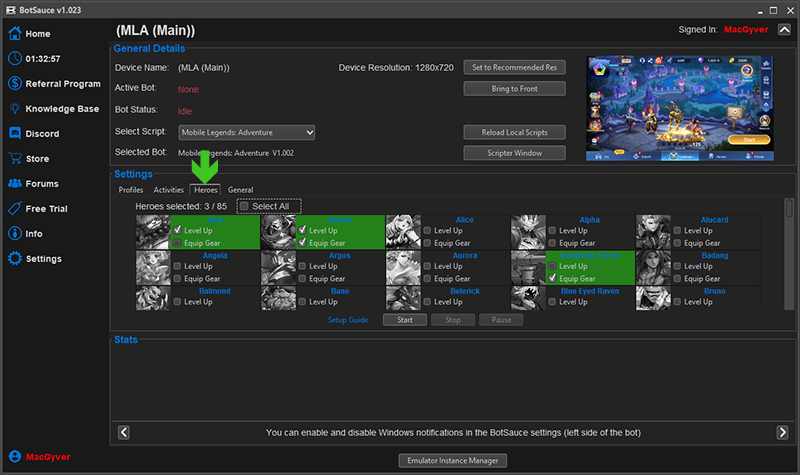This screenshot has width=800, height=475.
Task: Open the Select Script dropdown
Action: coord(246,132)
